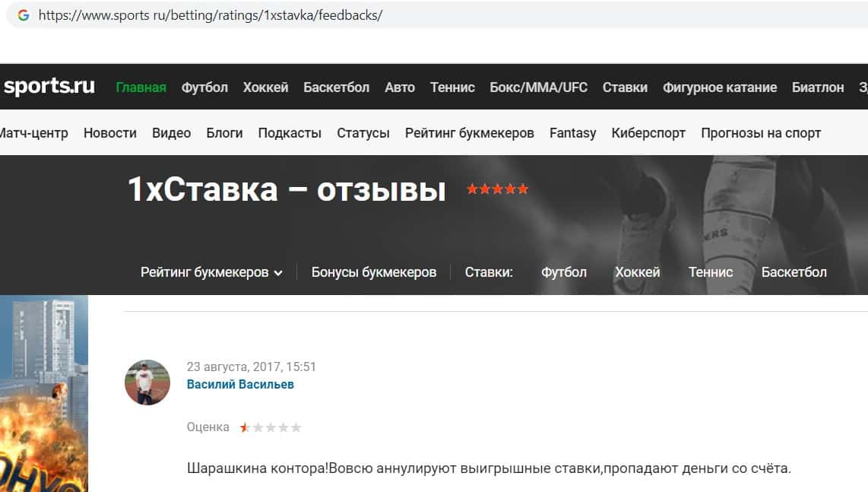Screen dimensions: 868x492
Task: Open the sports.ru logo homepage
Action: click(49, 86)
